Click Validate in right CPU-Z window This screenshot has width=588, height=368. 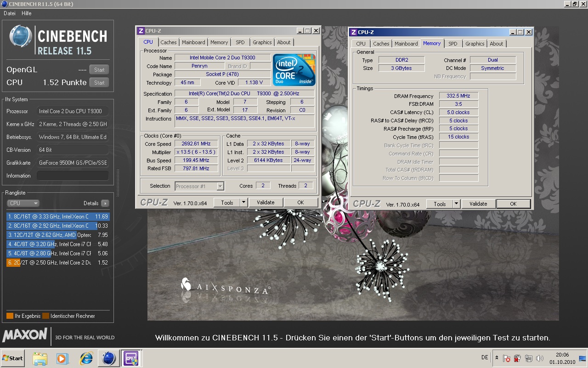(478, 204)
